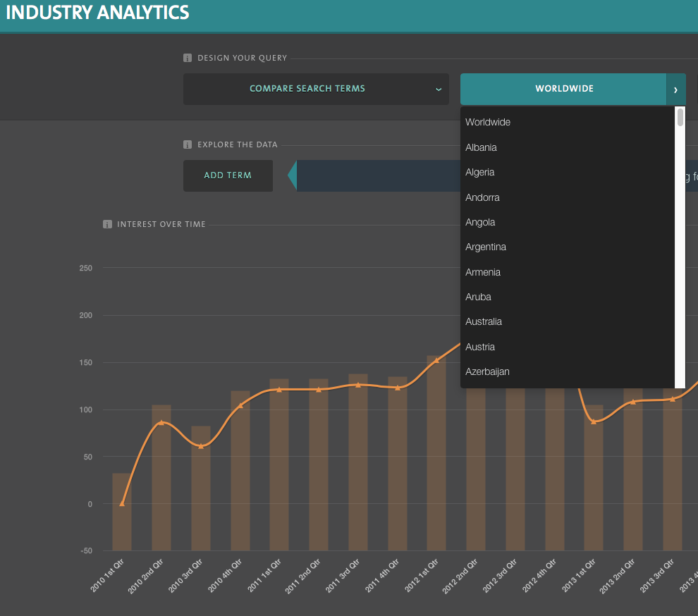Pick Aruba in the country dropdown
Viewport: 698px width, 616px height.
[x=478, y=297]
